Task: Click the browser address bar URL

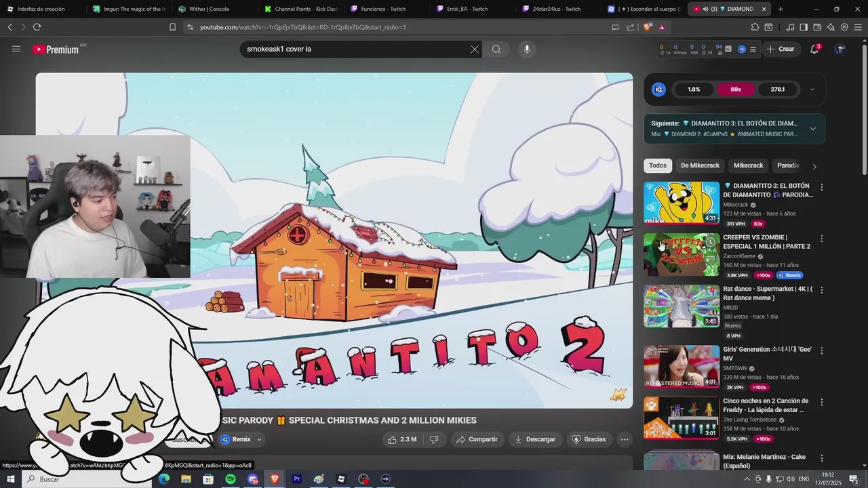Action: coord(303,27)
